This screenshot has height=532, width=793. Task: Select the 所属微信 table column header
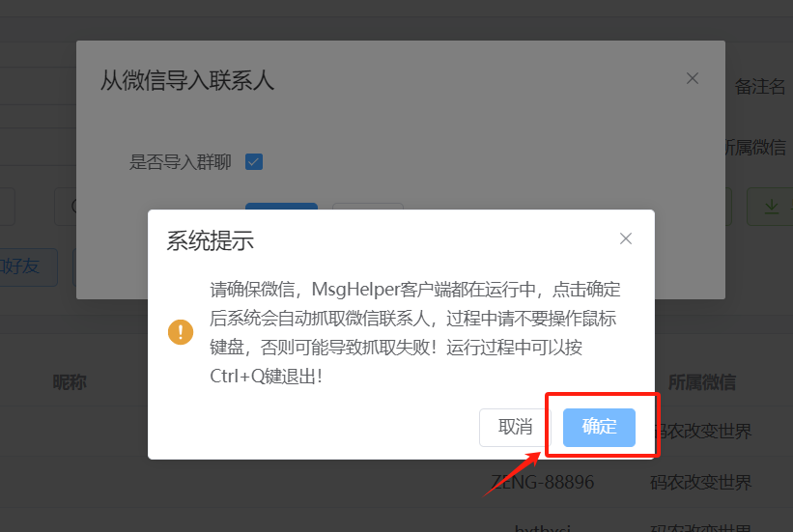pyautogui.click(x=702, y=382)
